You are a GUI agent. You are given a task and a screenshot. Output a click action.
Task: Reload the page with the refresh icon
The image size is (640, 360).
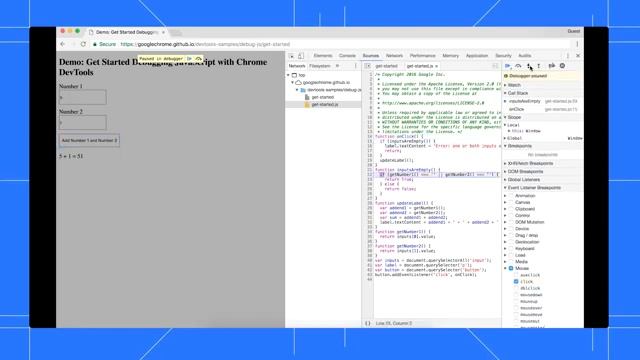tap(83, 44)
